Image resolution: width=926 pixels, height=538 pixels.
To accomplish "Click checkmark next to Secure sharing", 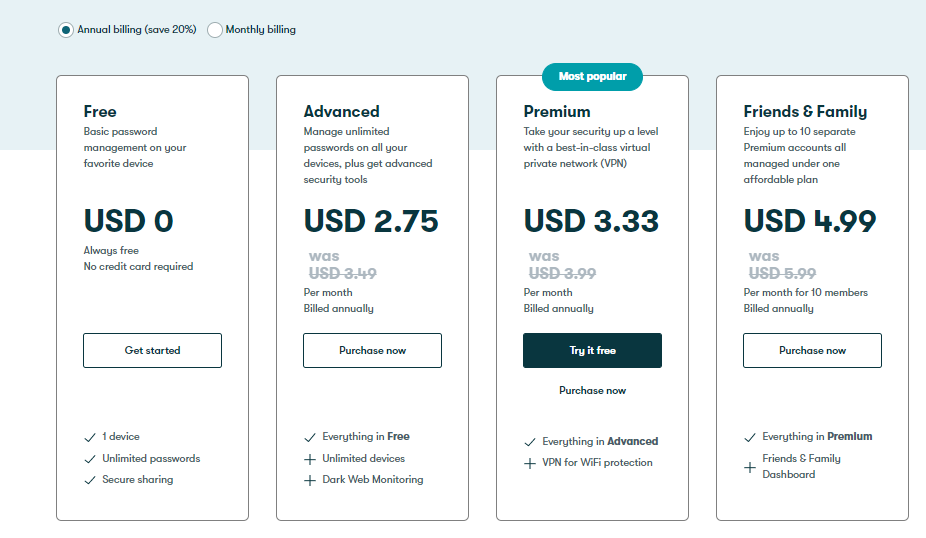I will pyautogui.click(x=90, y=480).
